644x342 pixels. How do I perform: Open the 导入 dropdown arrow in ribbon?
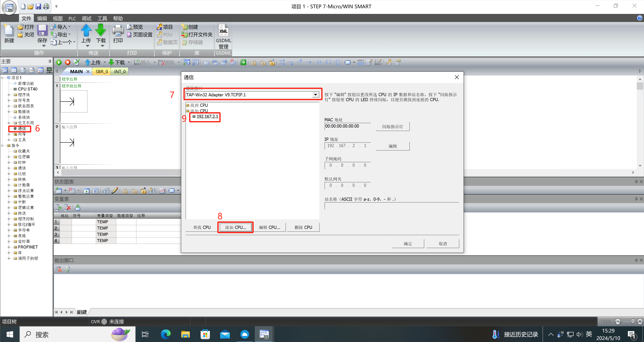69,27
